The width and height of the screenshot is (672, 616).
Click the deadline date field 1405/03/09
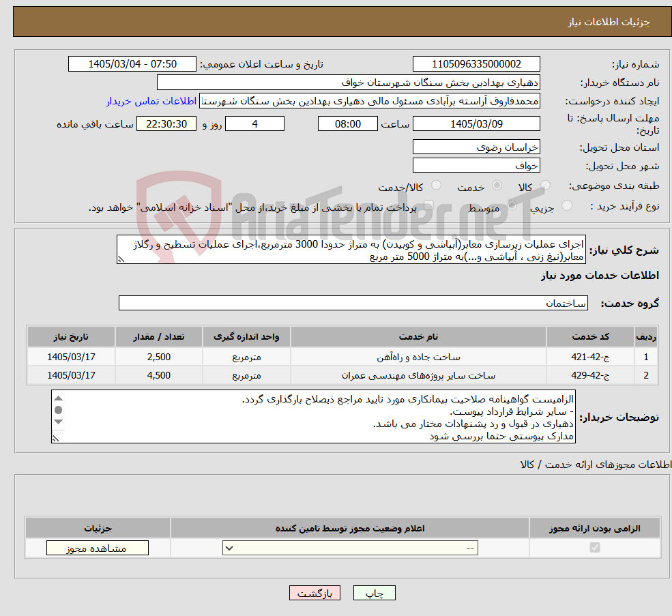(476, 124)
